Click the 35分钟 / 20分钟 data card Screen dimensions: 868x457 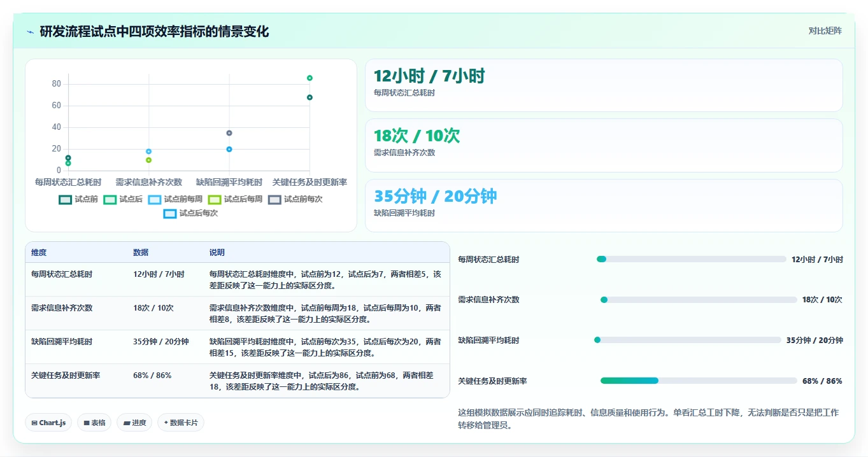(604, 206)
